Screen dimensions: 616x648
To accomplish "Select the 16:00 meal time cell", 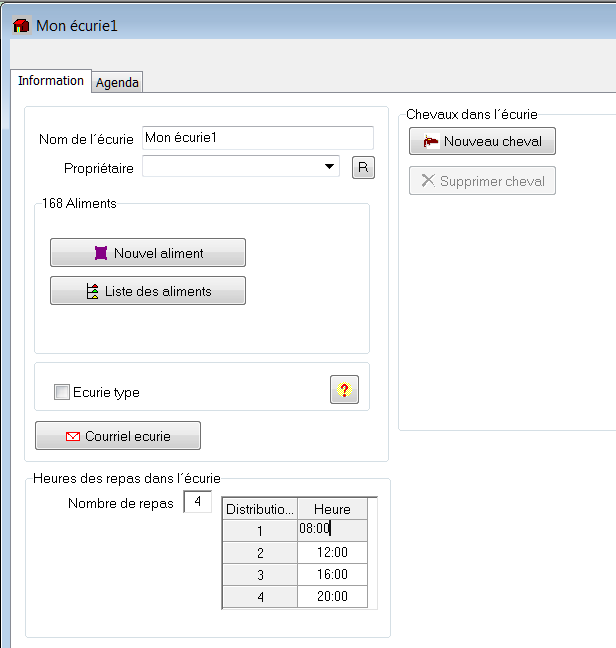I will coord(332,574).
